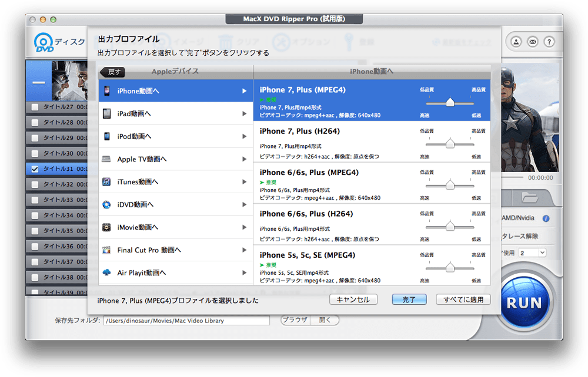Expand the Air Playit動画へ arrow
This screenshot has height=377, width=588.
pos(244,272)
